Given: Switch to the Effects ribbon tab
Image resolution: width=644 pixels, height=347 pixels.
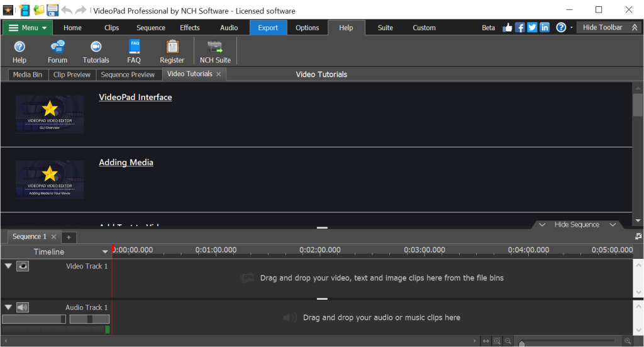Looking at the screenshot, I should coord(190,28).
